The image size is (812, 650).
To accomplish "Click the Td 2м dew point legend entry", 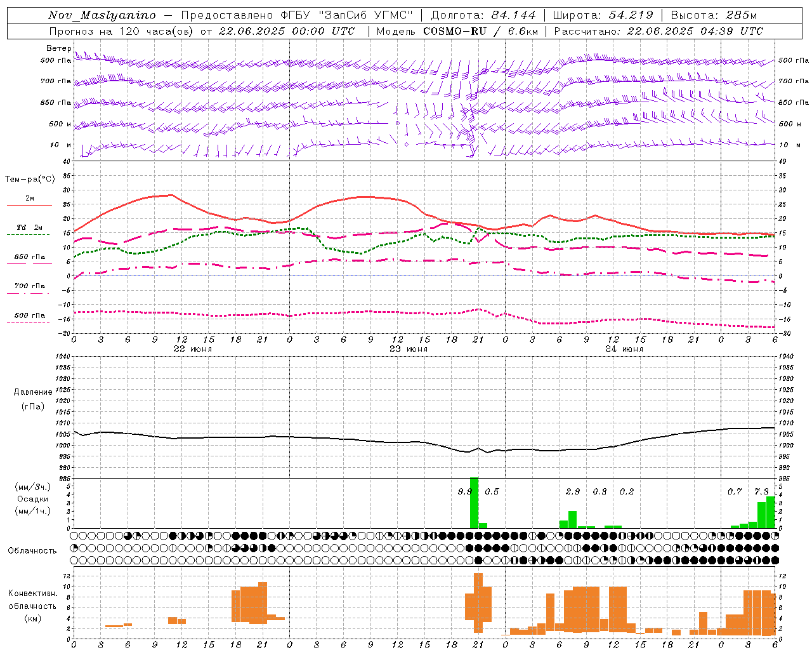I will pyautogui.click(x=30, y=227).
